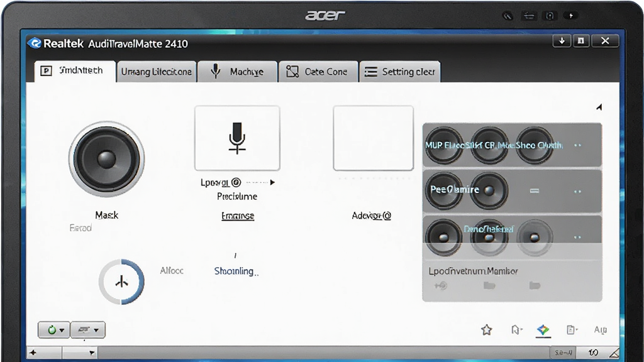Adjust the circular volume dial beside Alfocc
644x362 pixels.
tap(121, 282)
